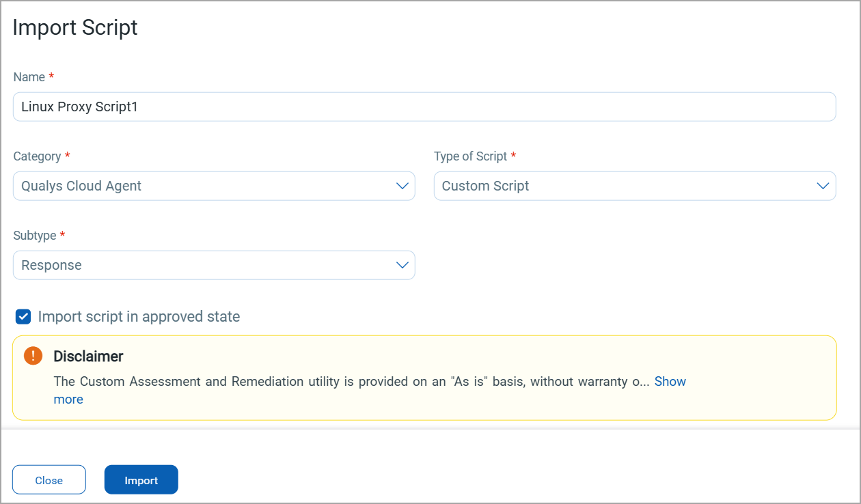Click the "Import script in approved state" label
Image resolution: width=861 pixels, height=504 pixels.
(x=139, y=317)
